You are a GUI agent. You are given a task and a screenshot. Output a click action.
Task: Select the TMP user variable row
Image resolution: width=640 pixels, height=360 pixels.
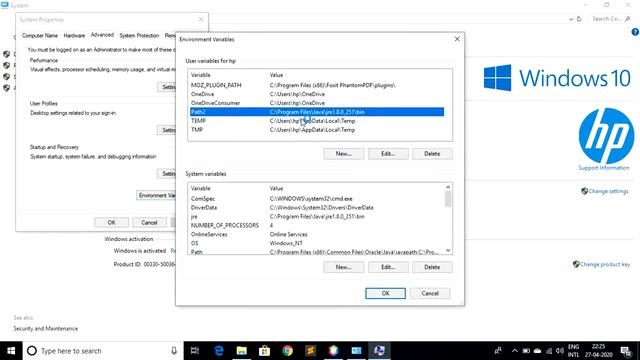tap(317, 130)
